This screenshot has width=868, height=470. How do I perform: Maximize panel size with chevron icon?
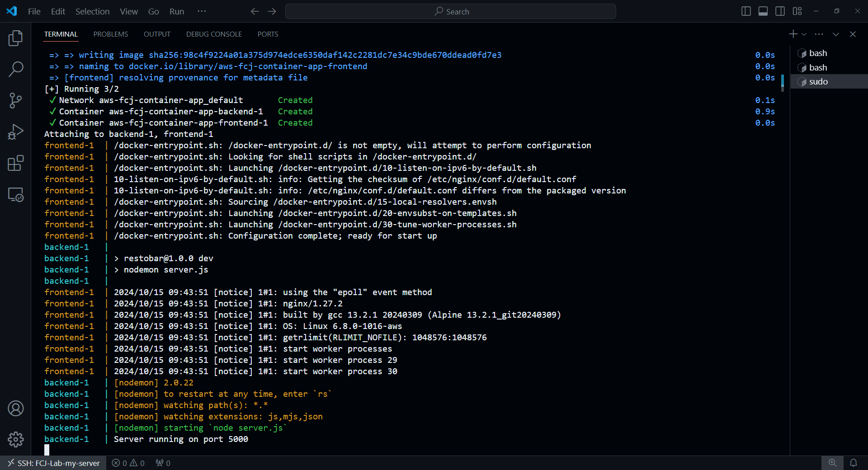pos(836,34)
